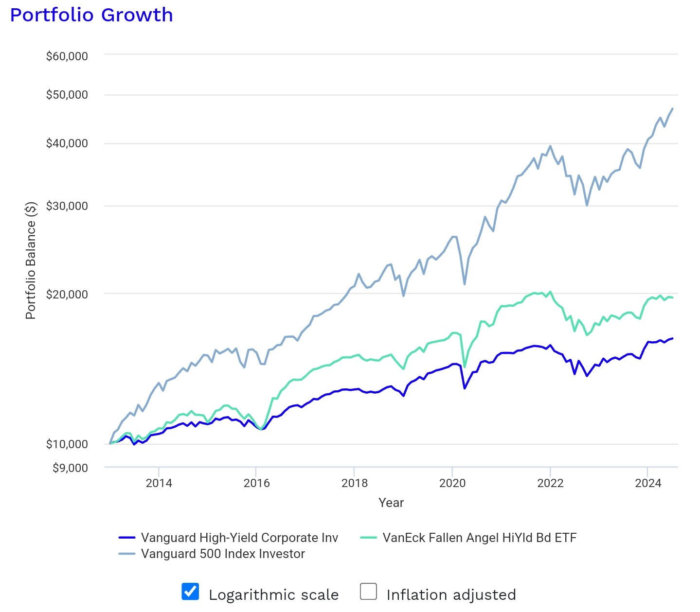Toggle Vanguard High-Yield Corporate Inv legend entry
The width and height of the screenshot is (700, 612).
pyautogui.click(x=239, y=538)
